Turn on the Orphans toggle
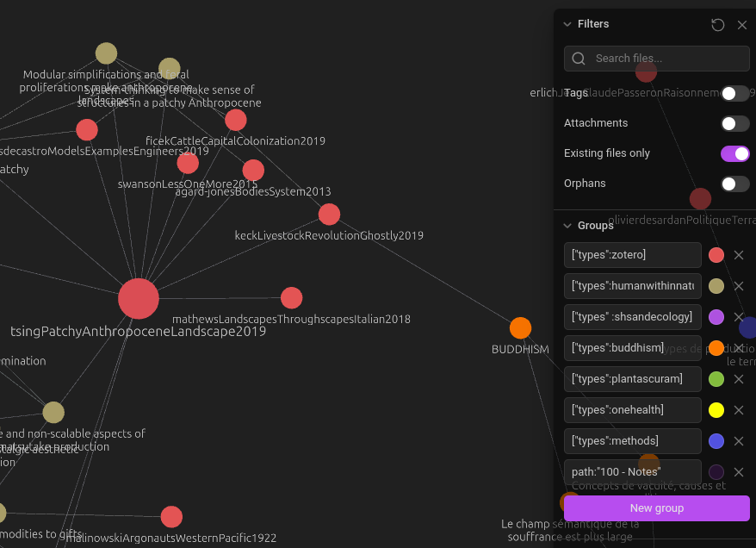Image resolution: width=756 pixels, height=548 pixels. click(x=734, y=184)
